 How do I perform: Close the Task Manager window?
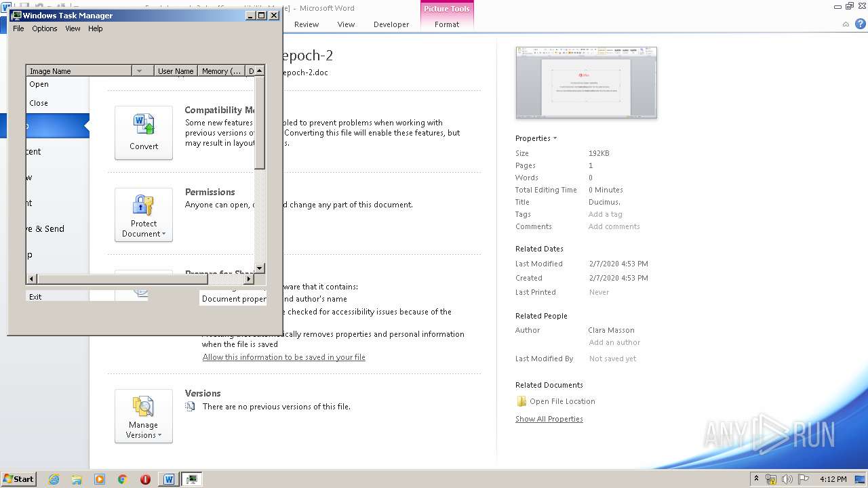274,15
